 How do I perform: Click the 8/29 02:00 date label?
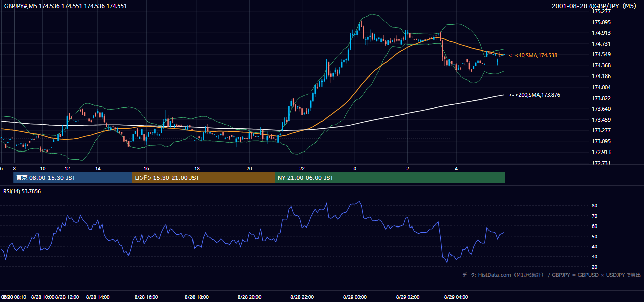click(408, 297)
